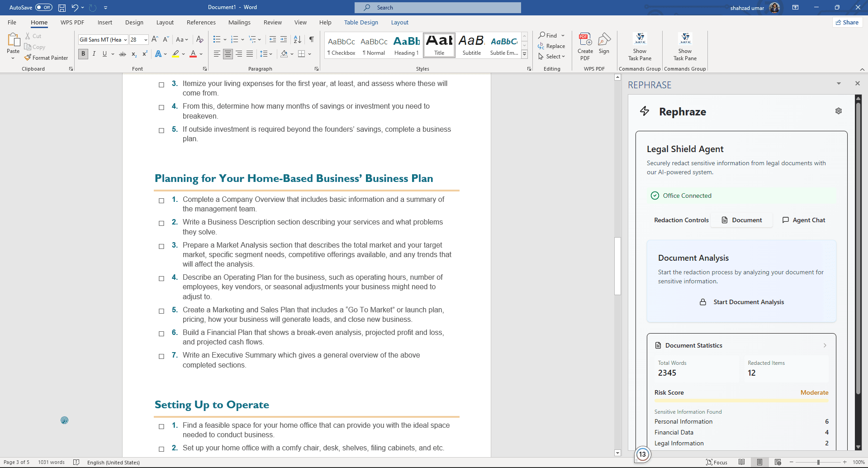The width and height of the screenshot is (868, 468).
Task: Apply Subtitle style
Action: point(472,46)
